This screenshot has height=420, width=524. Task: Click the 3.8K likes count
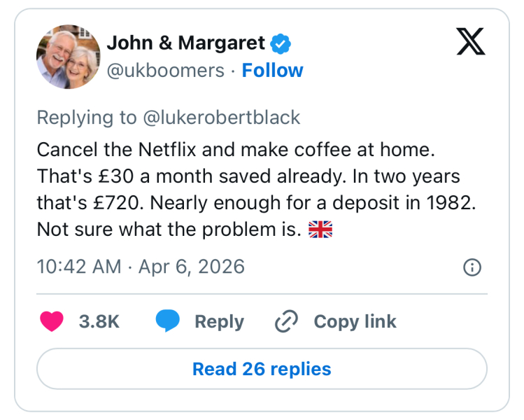tap(99, 321)
